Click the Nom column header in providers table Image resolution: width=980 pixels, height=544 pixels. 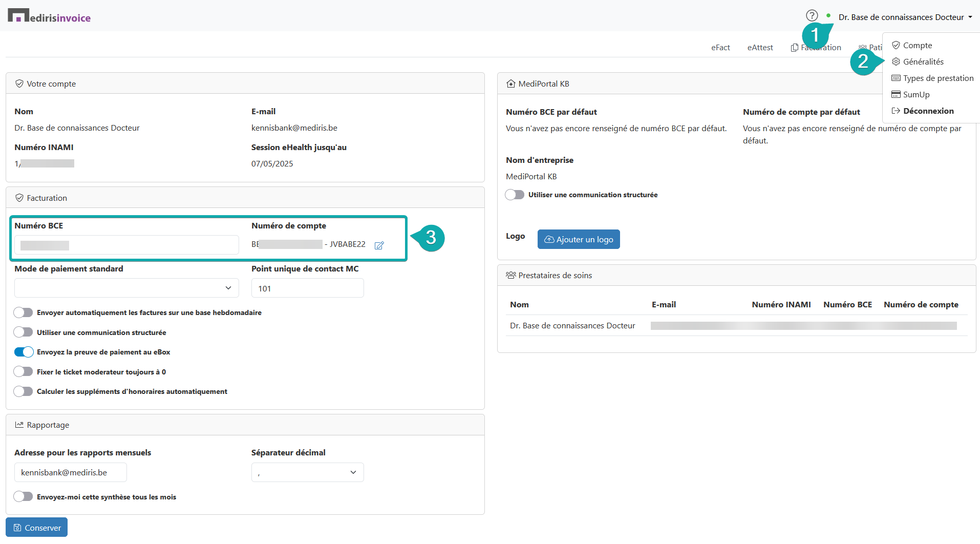tap(519, 304)
